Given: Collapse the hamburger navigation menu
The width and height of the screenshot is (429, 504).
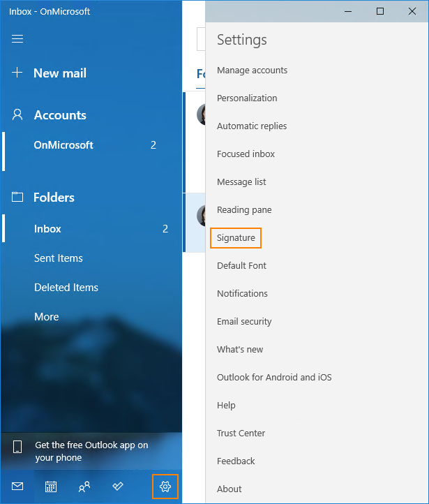Looking at the screenshot, I should 17,39.
